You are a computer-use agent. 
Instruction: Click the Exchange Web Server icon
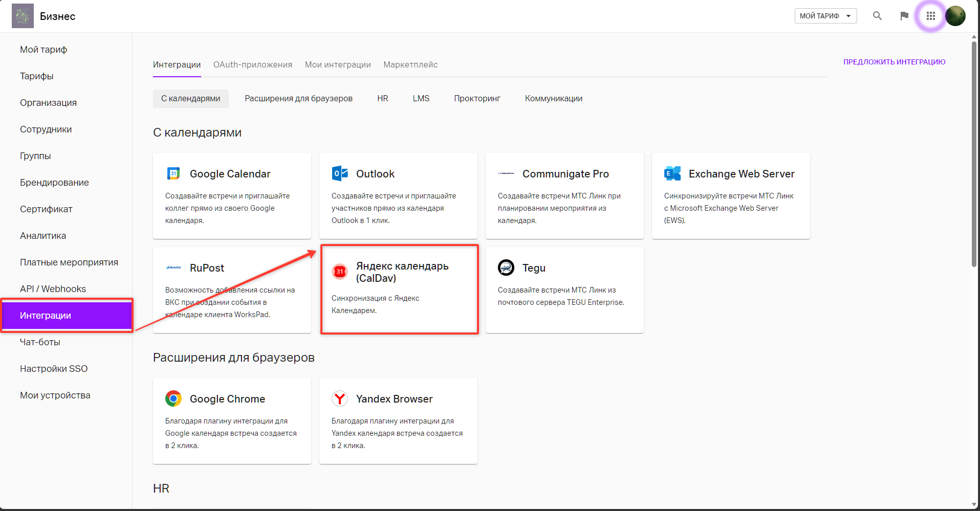coord(672,173)
